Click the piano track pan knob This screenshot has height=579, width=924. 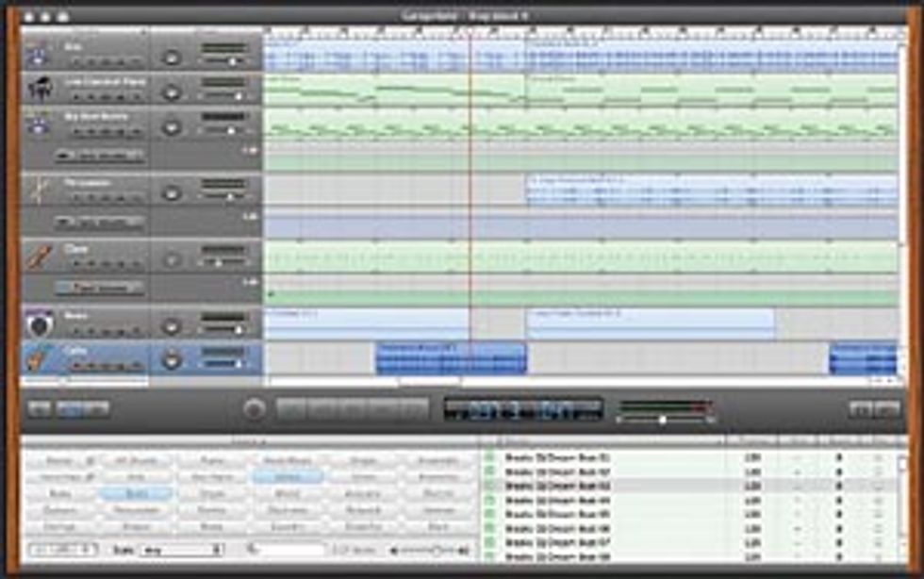[172, 92]
